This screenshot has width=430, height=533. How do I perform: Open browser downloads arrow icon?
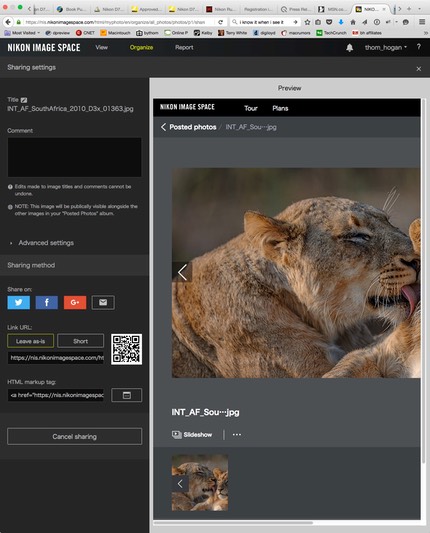click(341, 22)
